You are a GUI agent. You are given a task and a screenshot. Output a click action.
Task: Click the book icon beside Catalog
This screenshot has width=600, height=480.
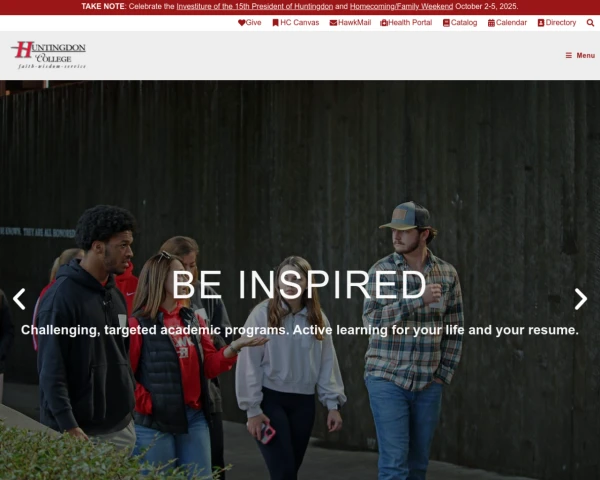[446, 23]
